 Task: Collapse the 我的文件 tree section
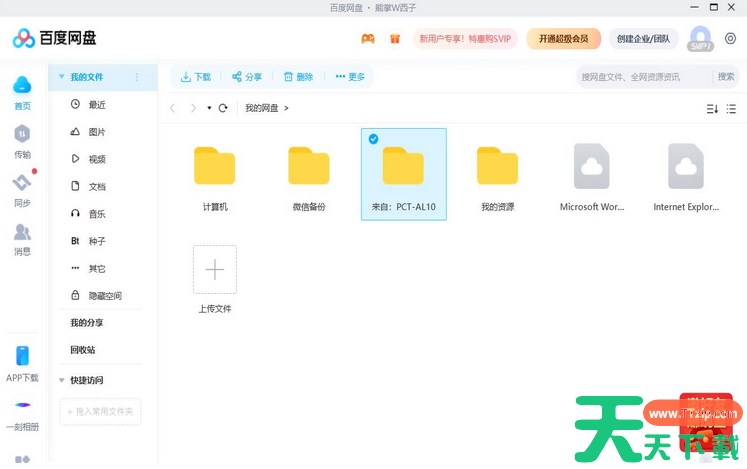62,77
